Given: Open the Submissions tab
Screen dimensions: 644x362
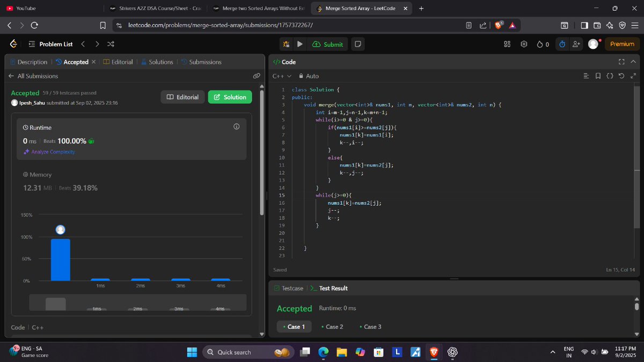Looking at the screenshot, I should pyautogui.click(x=201, y=62).
